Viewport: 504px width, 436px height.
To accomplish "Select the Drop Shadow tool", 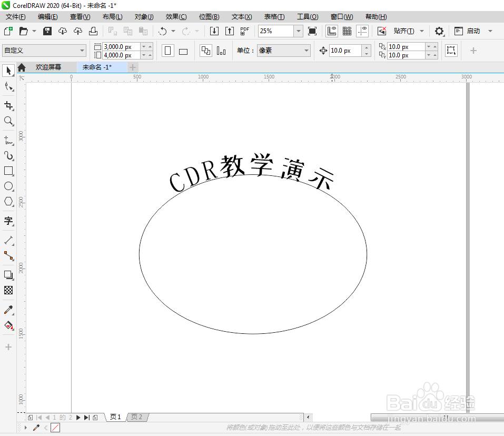I will point(8,275).
